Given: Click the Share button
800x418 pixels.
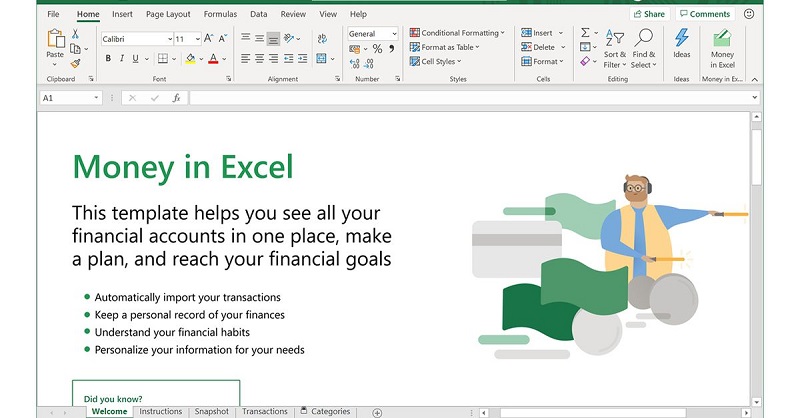Looking at the screenshot, I should (649, 14).
